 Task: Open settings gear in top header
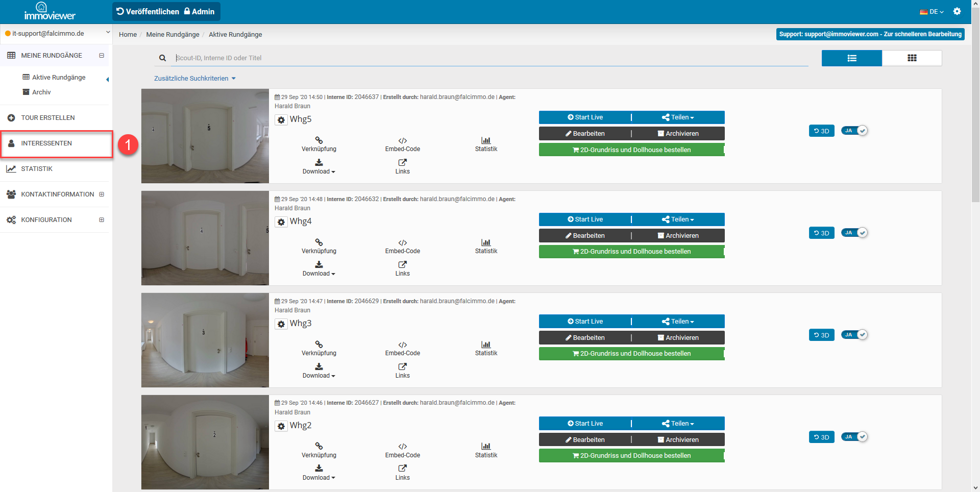pos(957,11)
